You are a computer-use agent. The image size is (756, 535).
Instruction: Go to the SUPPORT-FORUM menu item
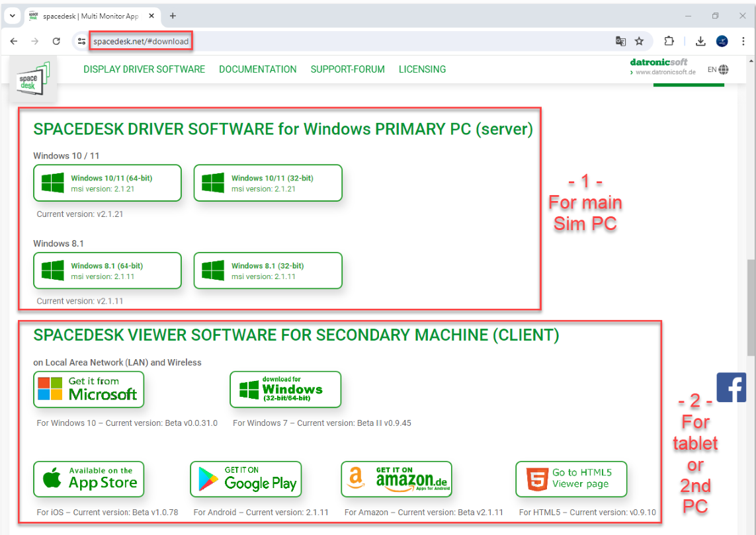coord(348,69)
